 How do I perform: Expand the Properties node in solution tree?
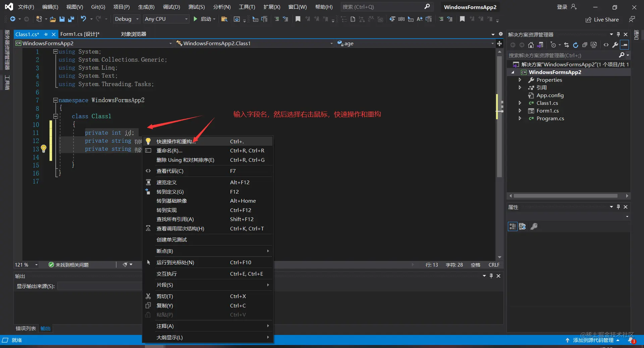[520, 80]
